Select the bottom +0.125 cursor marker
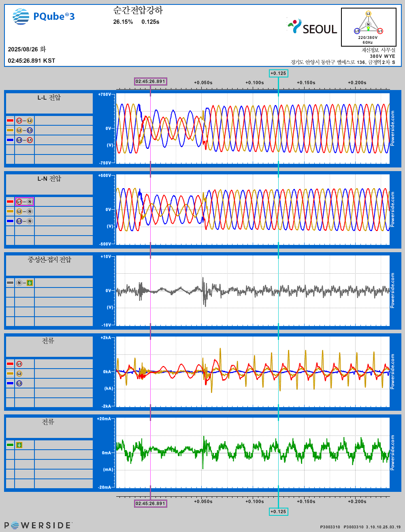 tap(278, 512)
